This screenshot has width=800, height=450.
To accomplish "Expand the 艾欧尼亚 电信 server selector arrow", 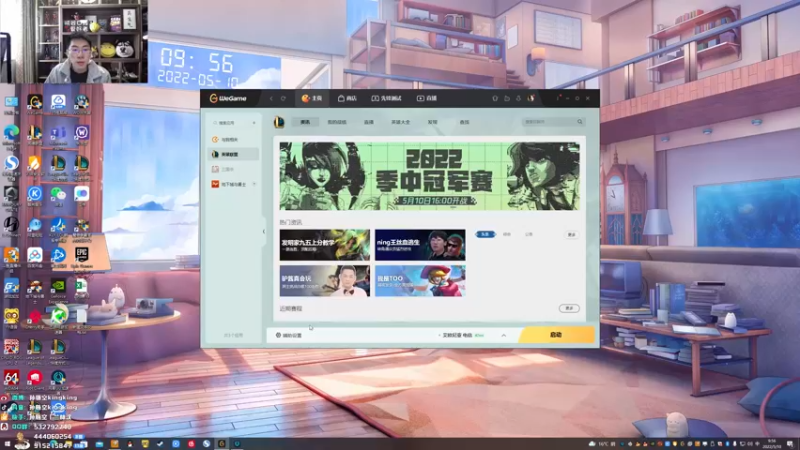I will (504, 335).
